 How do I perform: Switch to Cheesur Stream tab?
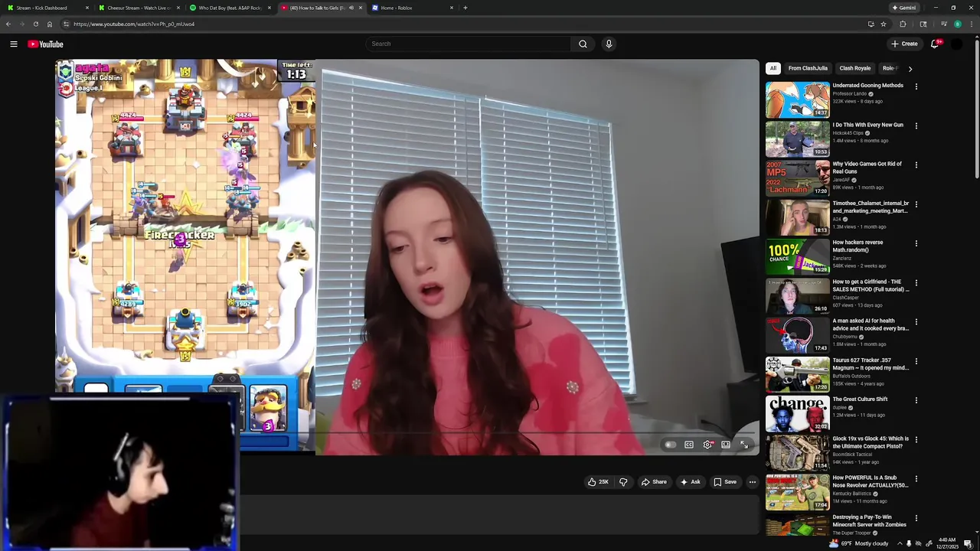pos(139,8)
